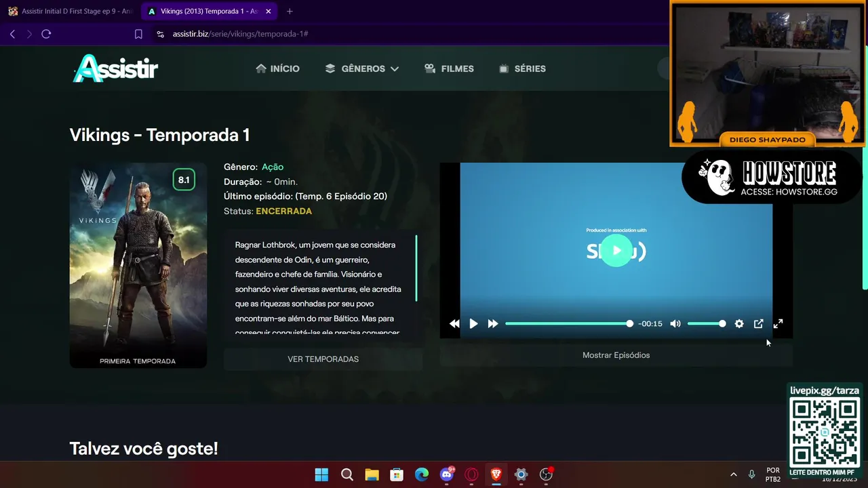This screenshot has height=488, width=868.
Task: Close the Vikings browser tab
Action: tap(269, 12)
